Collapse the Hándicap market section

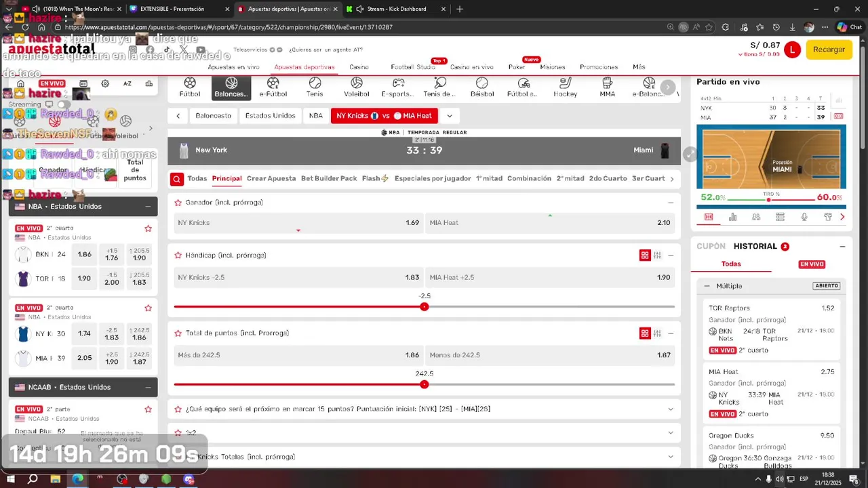pos(671,256)
